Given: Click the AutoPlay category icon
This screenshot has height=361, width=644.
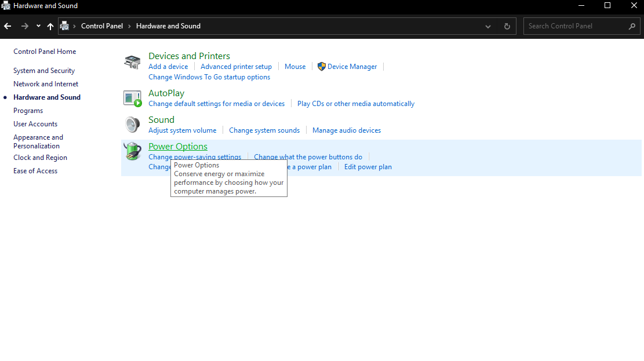Looking at the screenshot, I should coord(132,99).
